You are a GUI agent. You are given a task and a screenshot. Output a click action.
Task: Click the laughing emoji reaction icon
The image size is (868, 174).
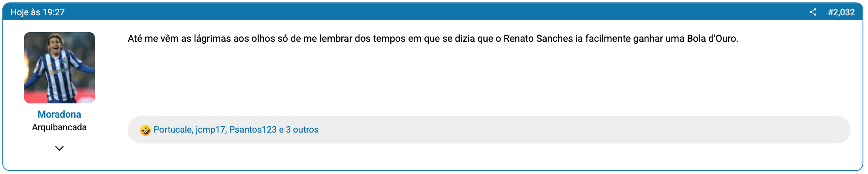(145, 130)
